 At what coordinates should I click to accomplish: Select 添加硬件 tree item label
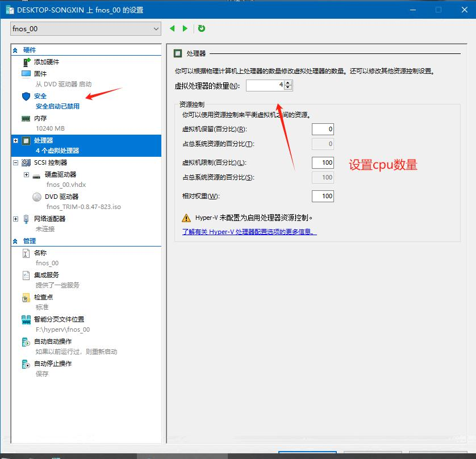click(x=47, y=62)
